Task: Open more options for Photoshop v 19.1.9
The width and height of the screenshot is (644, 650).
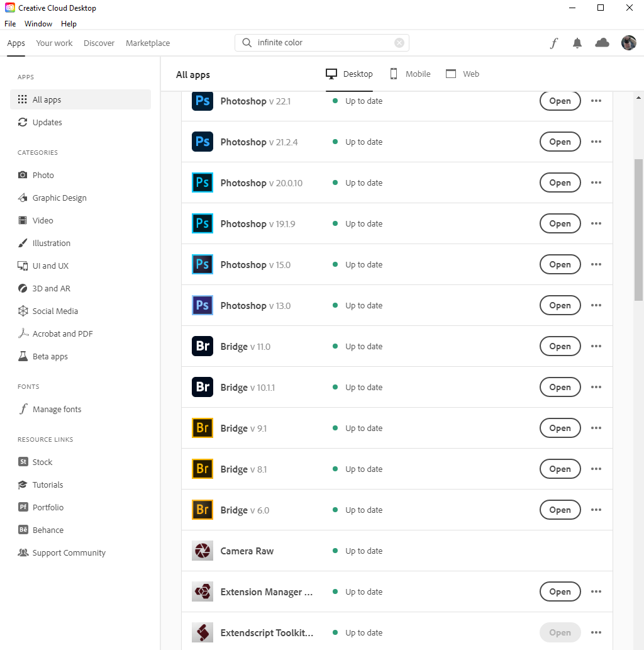Action: [596, 223]
